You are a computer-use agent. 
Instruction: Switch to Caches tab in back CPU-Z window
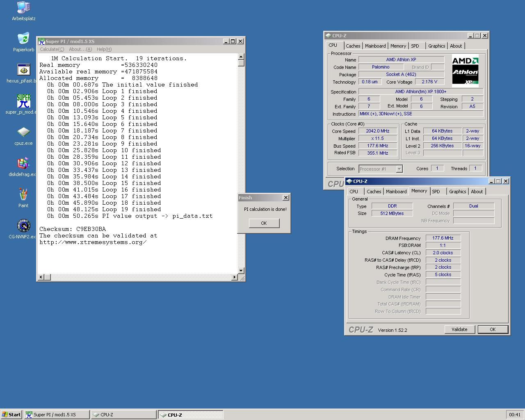pyautogui.click(x=353, y=46)
